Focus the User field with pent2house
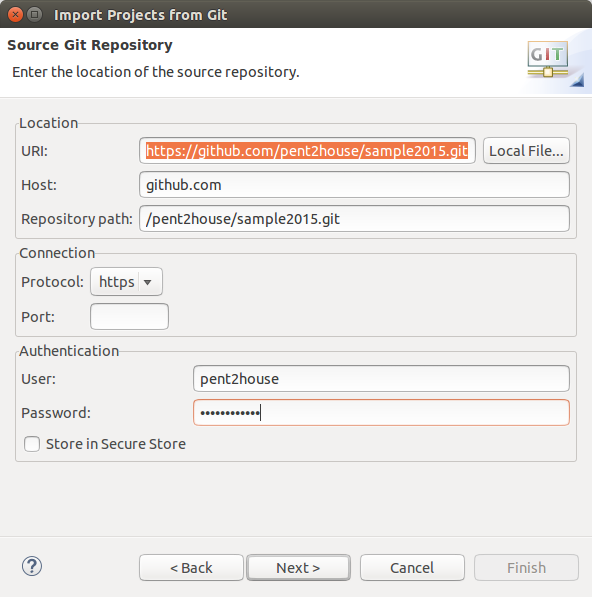The width and height of the screenshot is (592, 597). tap(381, 378)
